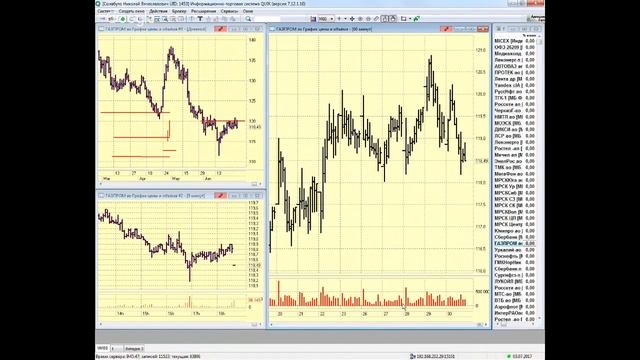Screen dimensions: 640x360
Task: Click the magnifier search icon in toolbar
Action: pos(248,19)
